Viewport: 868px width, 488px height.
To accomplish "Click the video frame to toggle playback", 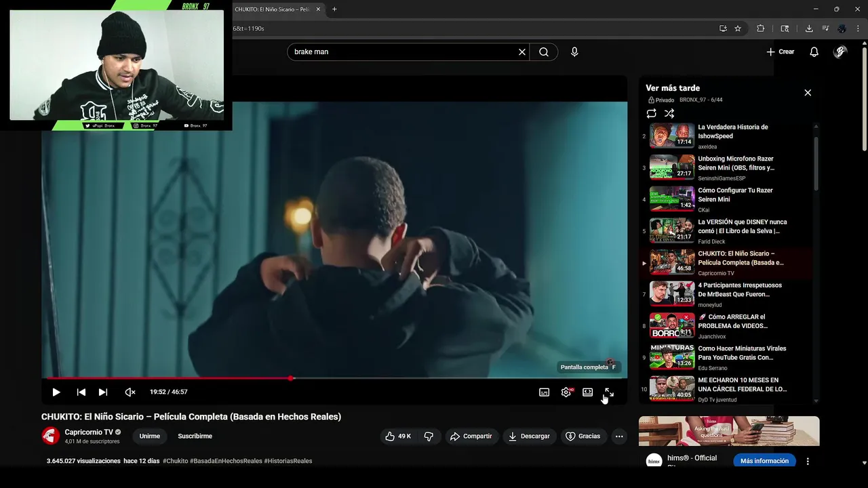I will [x=334, y=239].
